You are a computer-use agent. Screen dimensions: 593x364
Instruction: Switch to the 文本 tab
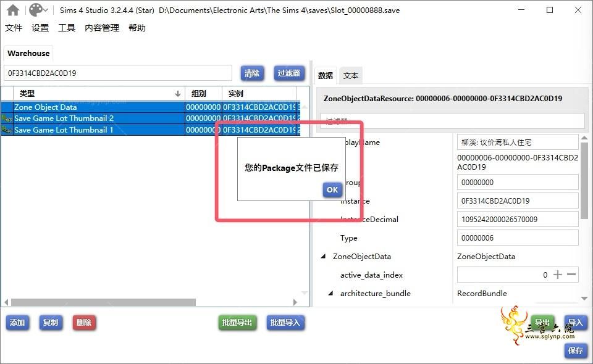(x=351, y=75)
